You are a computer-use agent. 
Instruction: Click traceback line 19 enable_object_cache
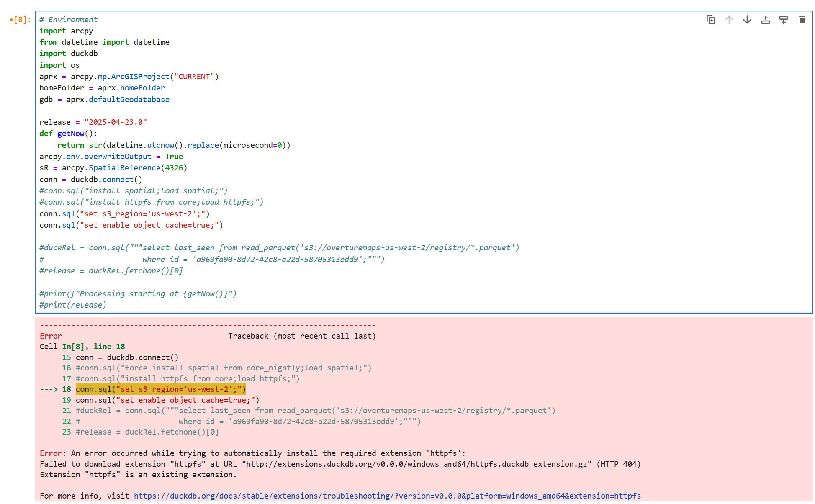pyautogui.click(x=167, y=400)
